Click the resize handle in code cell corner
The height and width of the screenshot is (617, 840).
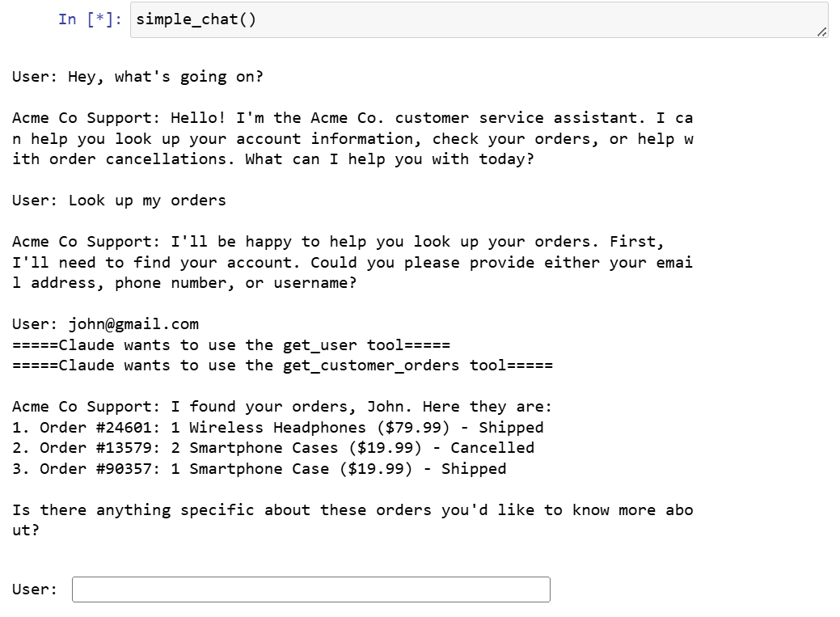(x=821, y=32)
